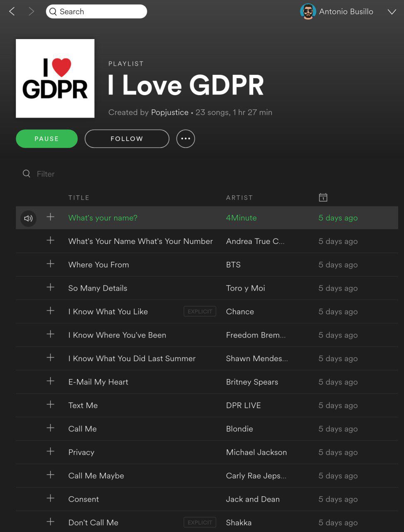The image size is (404, 532).
Task: Select the track What's your name?
Action: [103, 218]
